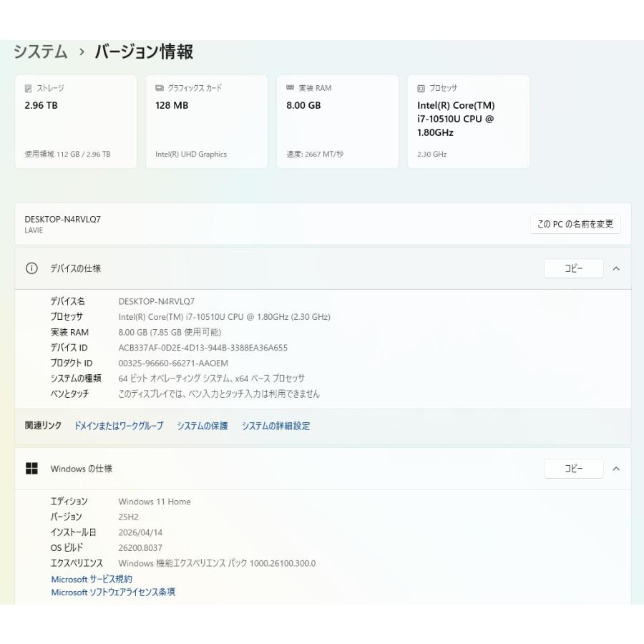Open the プロセッサ Intel Core i7 card
Screen dimensions: 644x644
(x=469, y=122)
